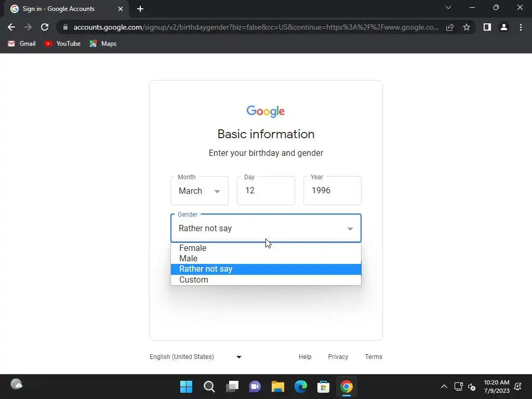Choose Rather not say option
532x399 pixels.
(x=266, y=269)
